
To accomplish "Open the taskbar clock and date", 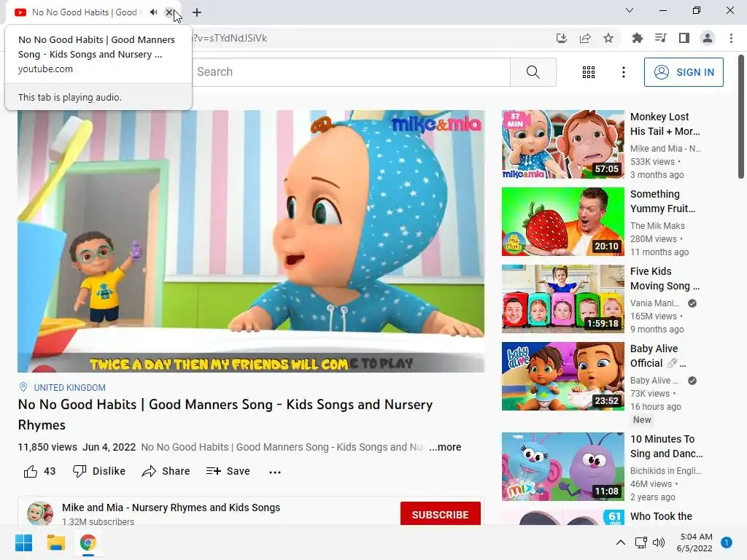I will (x=694, y=542).
